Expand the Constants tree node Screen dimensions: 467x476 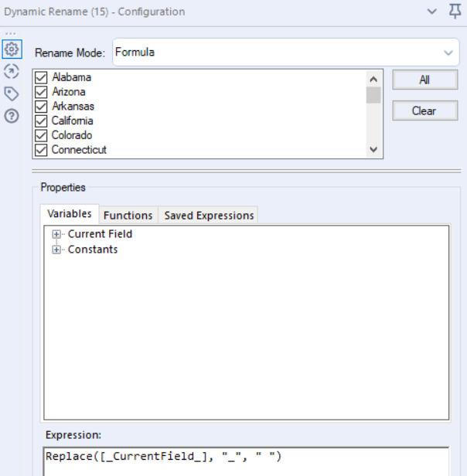pos(56,250)
